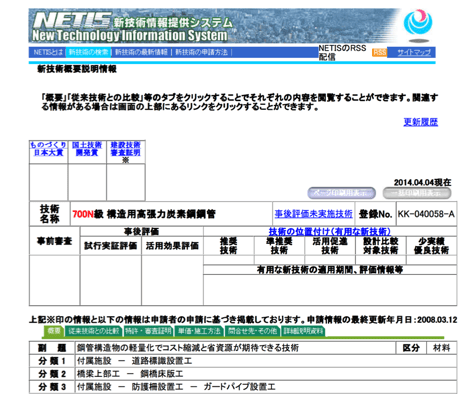Follow the ものづくり日本大賞 link
This screenshot has height=394, width=476.
[x=48, y=149]
